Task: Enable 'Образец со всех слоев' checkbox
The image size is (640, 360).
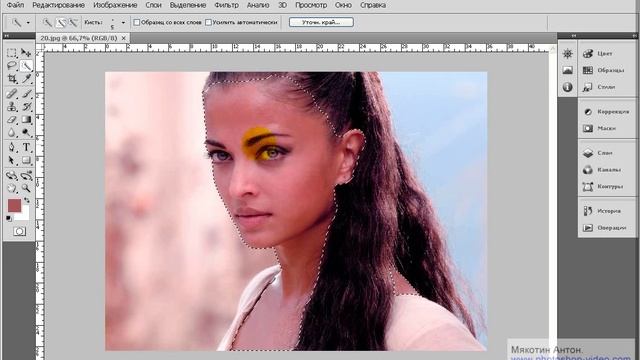Action: [x=137, y=22]
